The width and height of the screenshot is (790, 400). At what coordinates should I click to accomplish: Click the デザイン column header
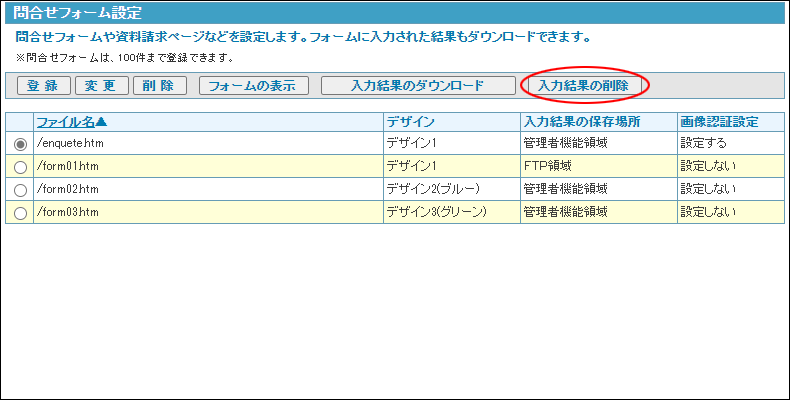(x=410, y=122)
